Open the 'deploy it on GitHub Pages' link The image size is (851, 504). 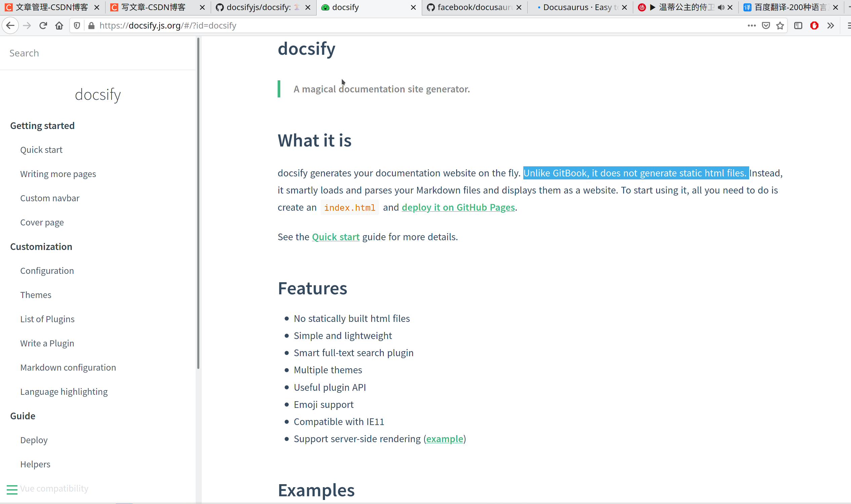click(x=458, y=207)
